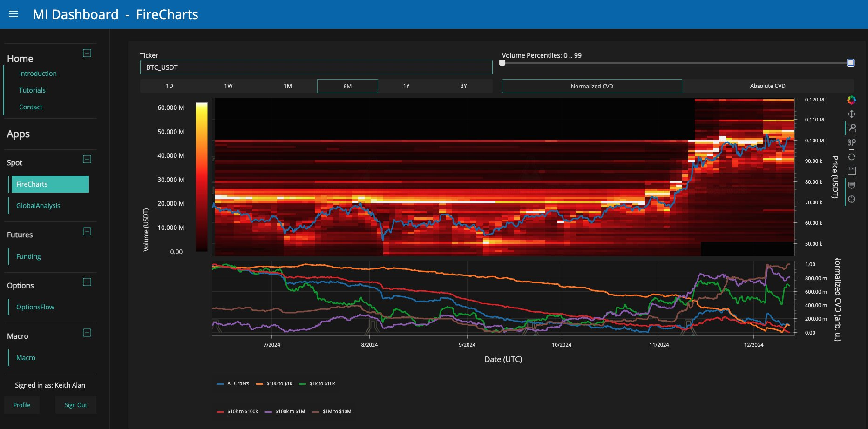Image resolution: width=868 pixels, height=429 pixels.
Task: Click the Sign Out button
Action: (76, 405)
